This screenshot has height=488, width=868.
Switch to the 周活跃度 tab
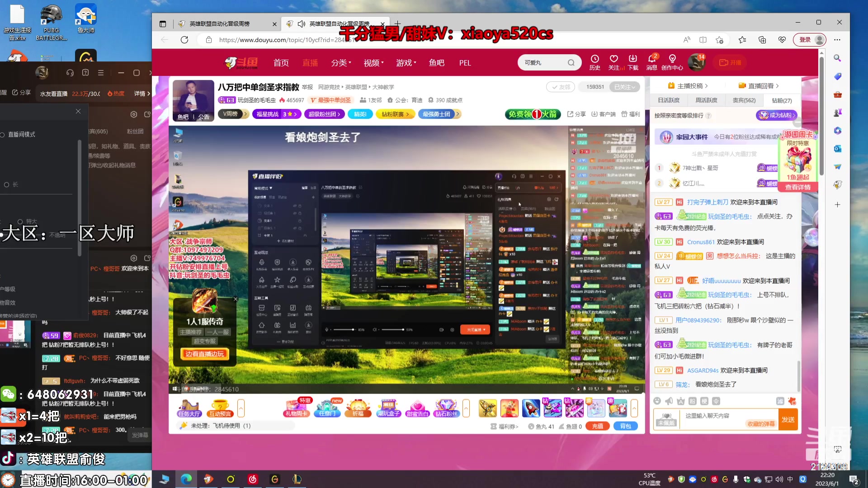click(x=706, y=100)
